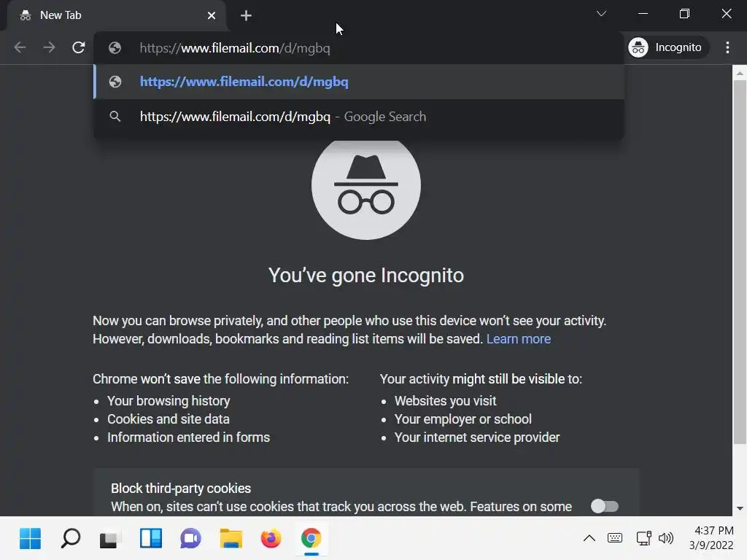
Task: Click the large Incognito hat-and-glasses logo
Action: click(366, 186)
